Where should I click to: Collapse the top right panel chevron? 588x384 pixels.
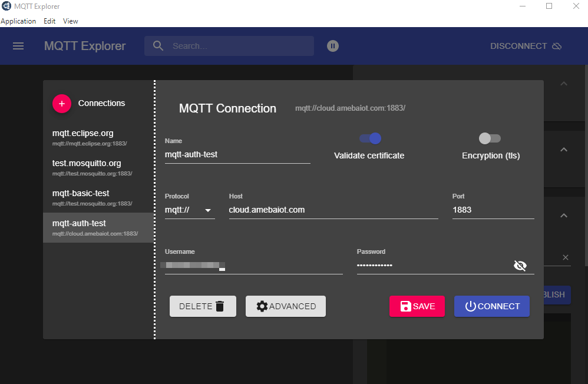pos(563,84)
